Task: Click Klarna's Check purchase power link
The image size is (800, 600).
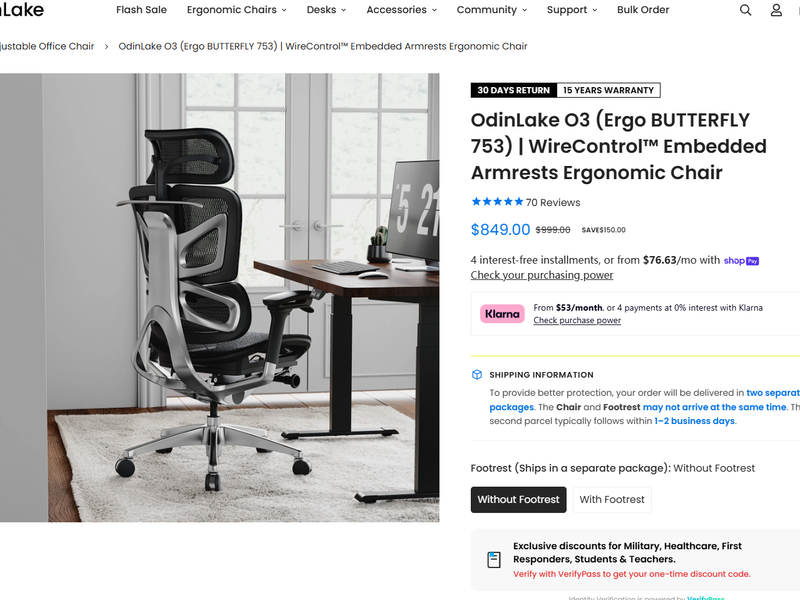Action: pos(577,320)
